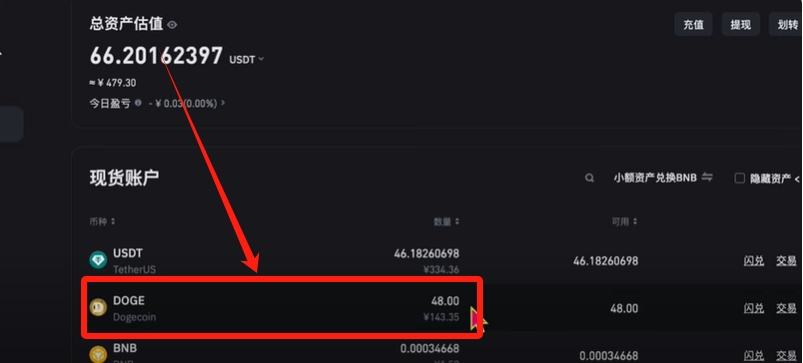Click 闪兑 link in BNB row
The image size is (803, 363).
click(753, 355)
